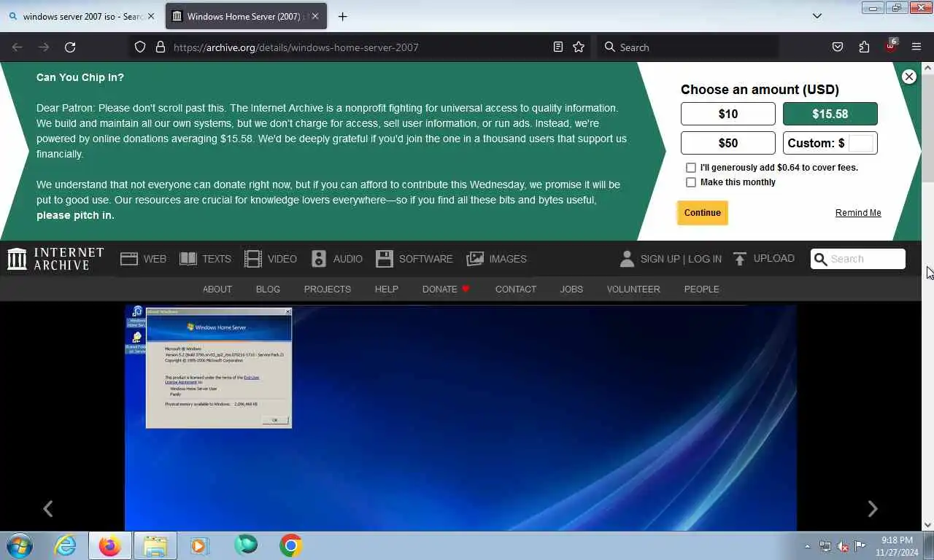Check 'Make this monthly' checkbox
934x560 pixels.
pyautogui.click(x=691, y=182)
